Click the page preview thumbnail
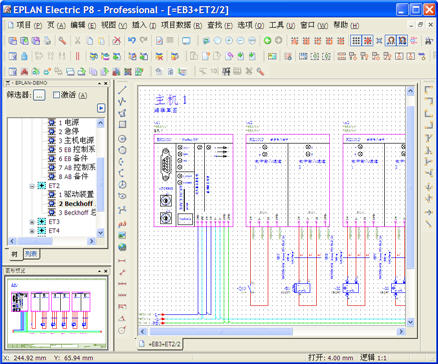This screenshot has width=438, height=364. pyautogui.click(x=56, y=312)
